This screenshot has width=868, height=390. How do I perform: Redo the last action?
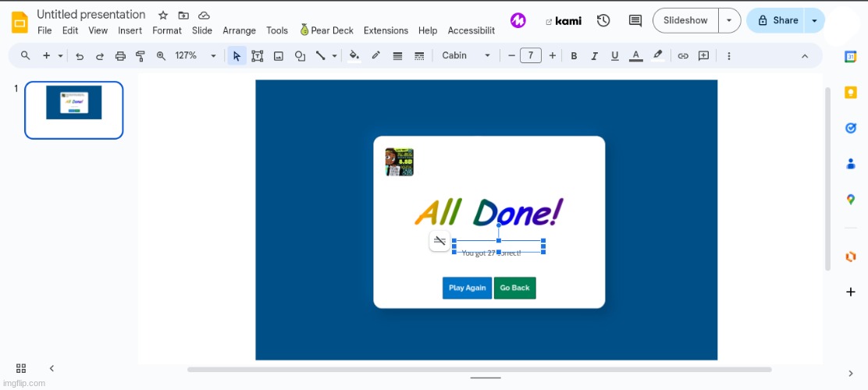tap(100, 56)
